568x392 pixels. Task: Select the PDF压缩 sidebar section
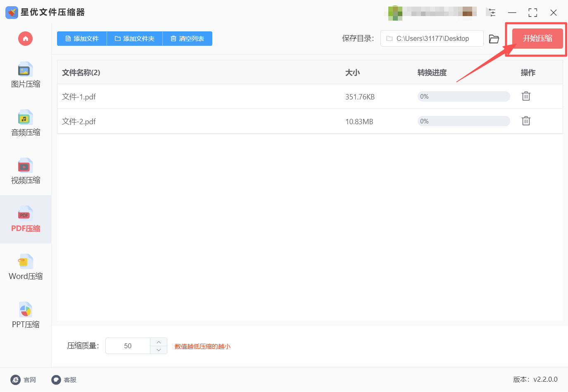tap(26, 219)
